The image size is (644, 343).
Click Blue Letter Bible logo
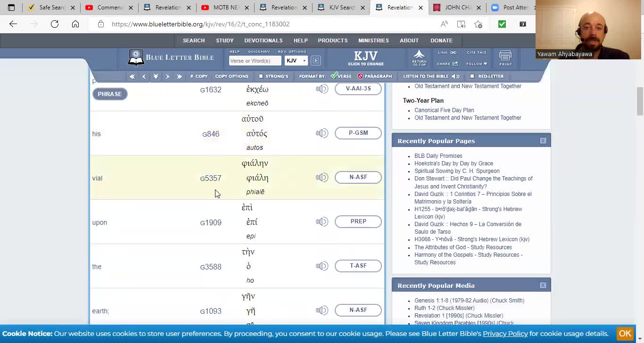(x=171, y=57)
